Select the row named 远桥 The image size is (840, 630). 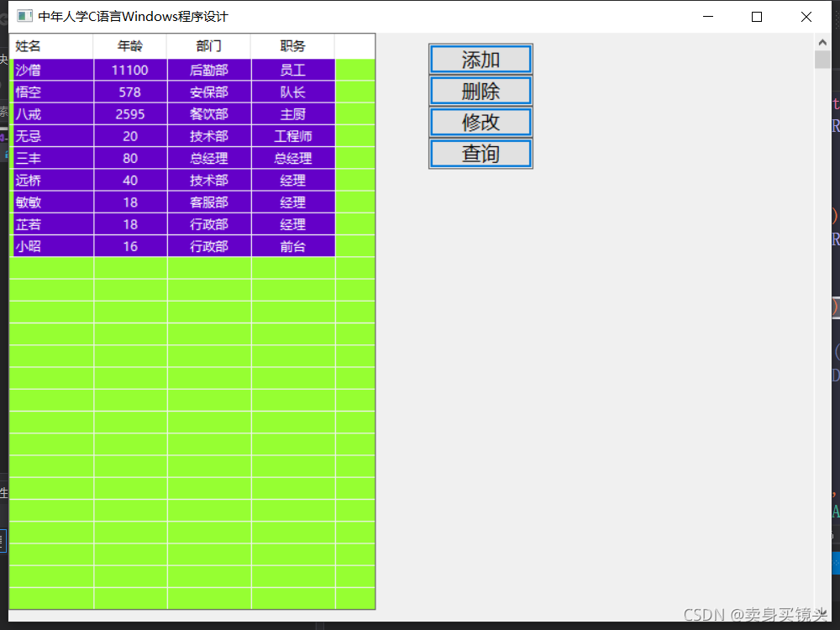tap(174, 180)
